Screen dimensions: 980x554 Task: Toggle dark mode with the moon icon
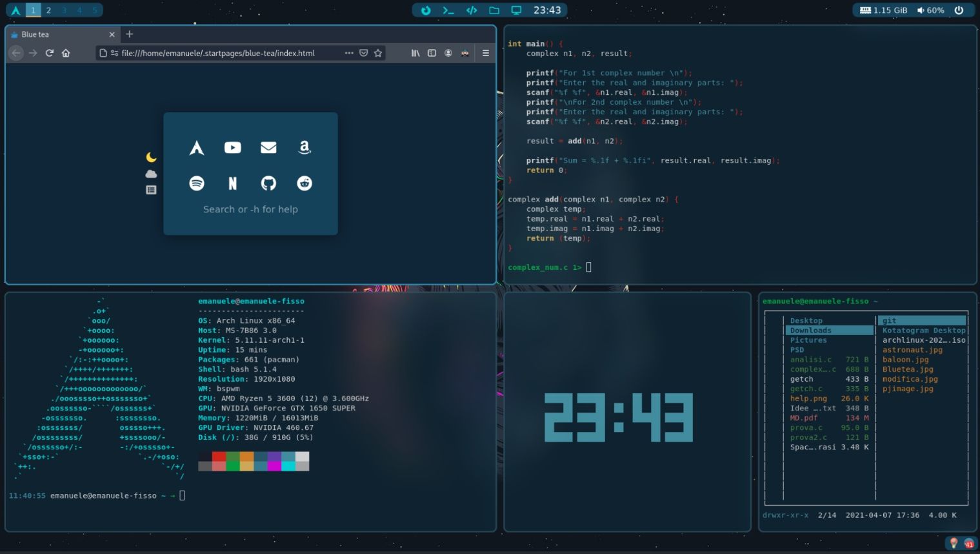pos(150,157)
